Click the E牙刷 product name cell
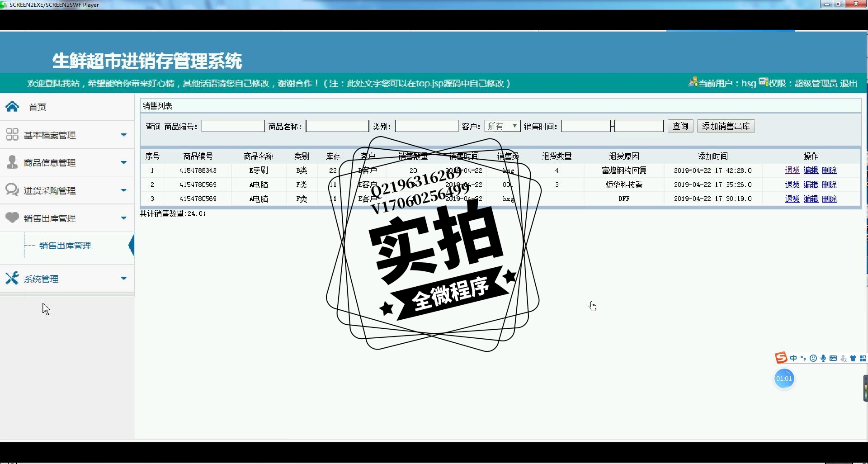 259,170
